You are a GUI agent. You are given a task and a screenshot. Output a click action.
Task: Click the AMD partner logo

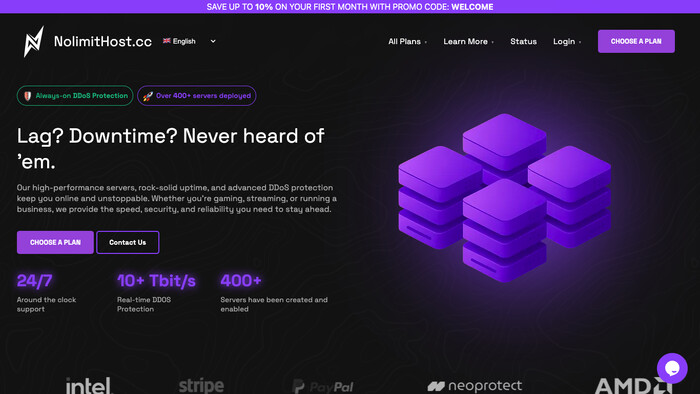pos(633,386)
